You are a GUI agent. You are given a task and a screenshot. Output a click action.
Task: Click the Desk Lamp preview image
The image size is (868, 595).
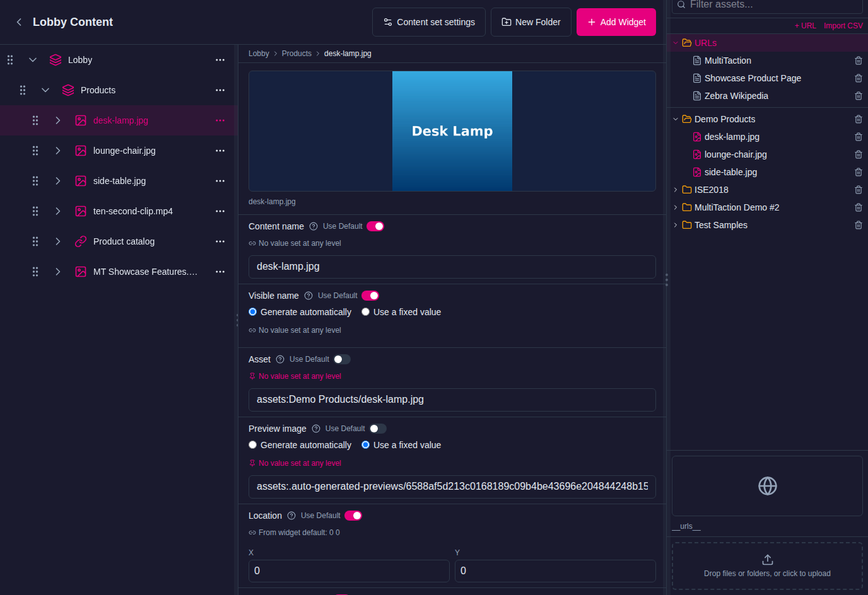[x=452, y=131]
